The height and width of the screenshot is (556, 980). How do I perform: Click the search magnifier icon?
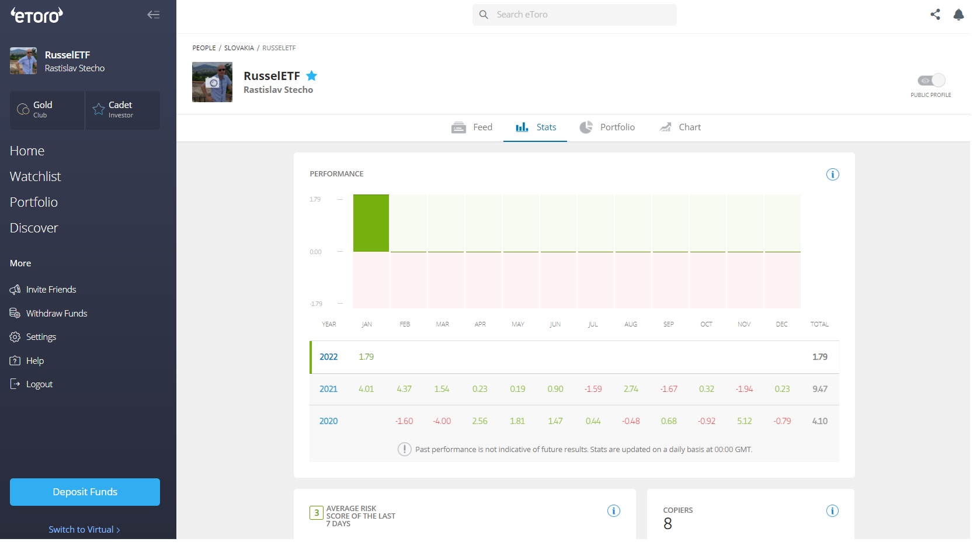[x=484, y=15]
